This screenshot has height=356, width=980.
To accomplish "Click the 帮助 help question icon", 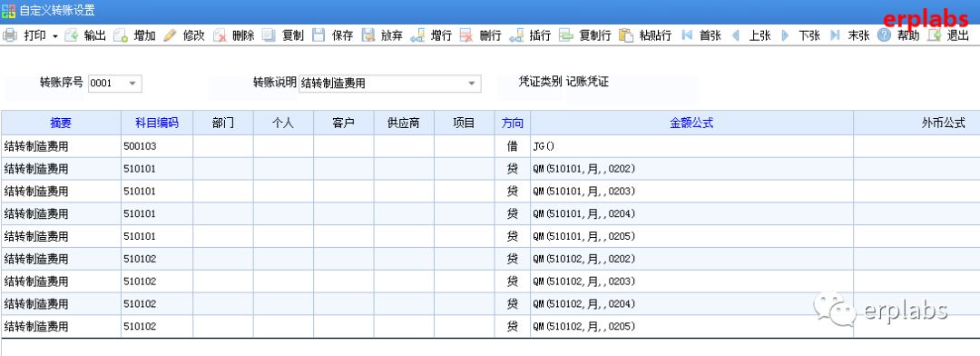I will point(884,35).
